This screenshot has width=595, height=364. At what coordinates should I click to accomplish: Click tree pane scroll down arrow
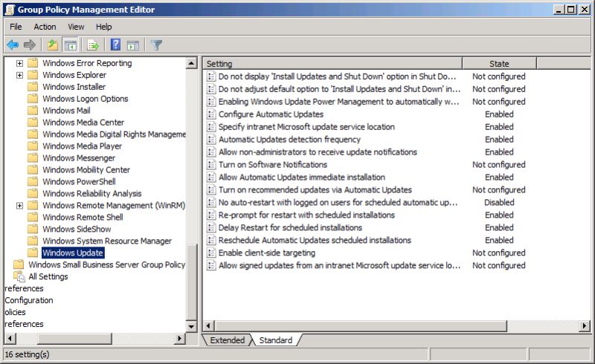pyautogui.click(x=192, y=326)
